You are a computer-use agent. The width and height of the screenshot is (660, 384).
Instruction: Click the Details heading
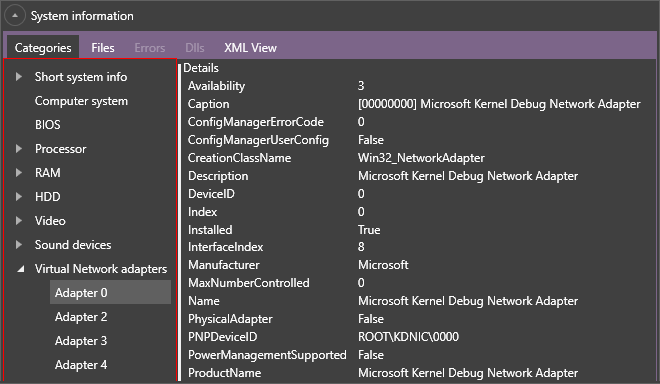pyautogui.click(x=201, y=68)
